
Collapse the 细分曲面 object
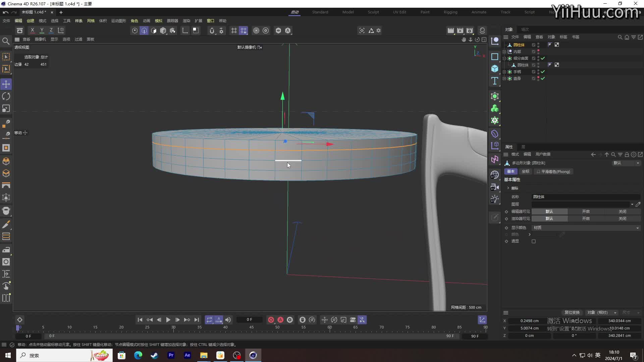tap(504, 58)
